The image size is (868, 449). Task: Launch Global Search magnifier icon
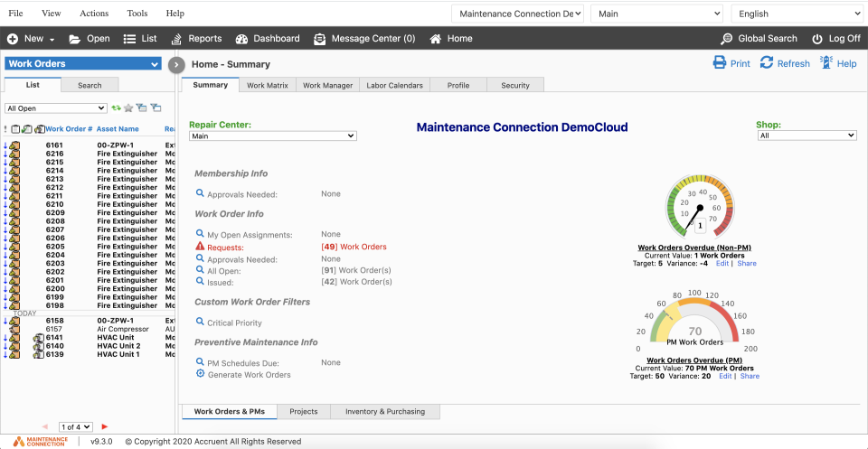(727, 39)
